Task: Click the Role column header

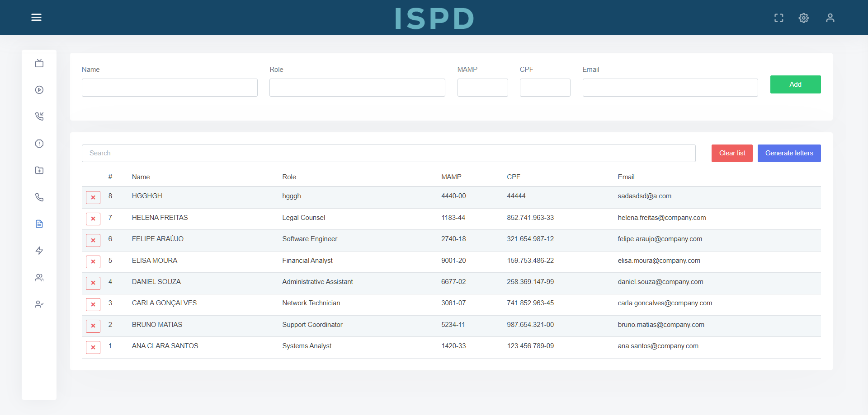Action: pyautogui.click(x=289, y=177)
